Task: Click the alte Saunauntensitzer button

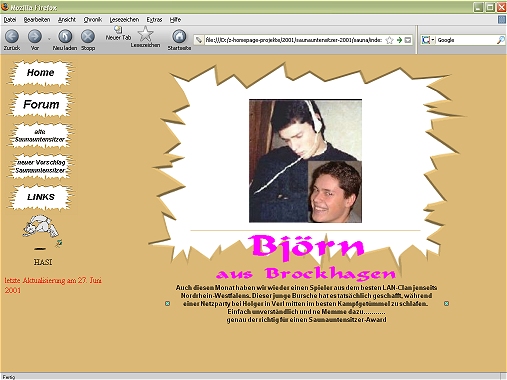Action: (x=40, y=135)
